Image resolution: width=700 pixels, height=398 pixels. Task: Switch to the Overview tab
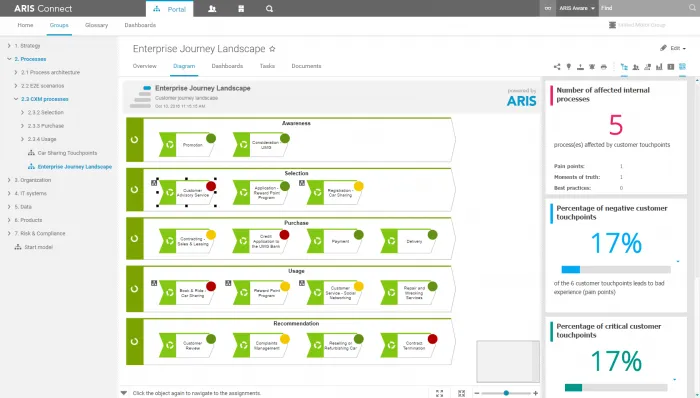[145, 66]
